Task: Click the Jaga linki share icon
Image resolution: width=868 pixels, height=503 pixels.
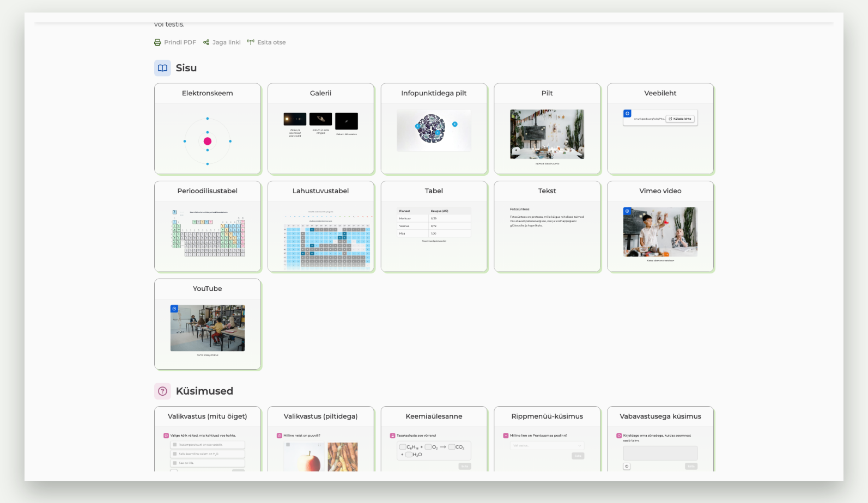Action: click(x=207, y=42)
